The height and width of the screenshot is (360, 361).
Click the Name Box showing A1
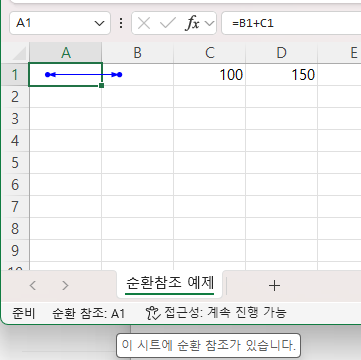[60, 23]
